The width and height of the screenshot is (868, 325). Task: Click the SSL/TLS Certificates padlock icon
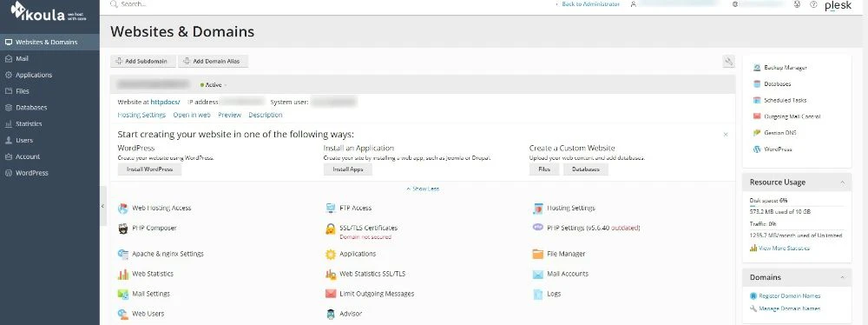(331, 229)
